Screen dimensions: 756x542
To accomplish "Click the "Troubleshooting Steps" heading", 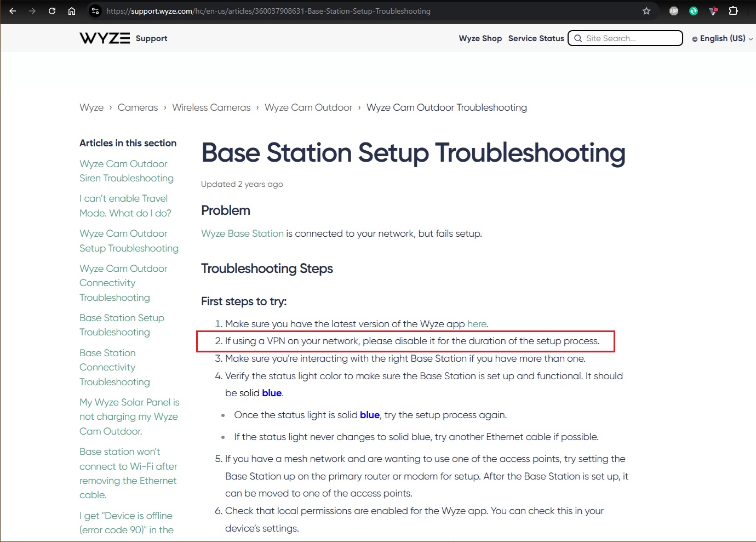I will 267,269.
